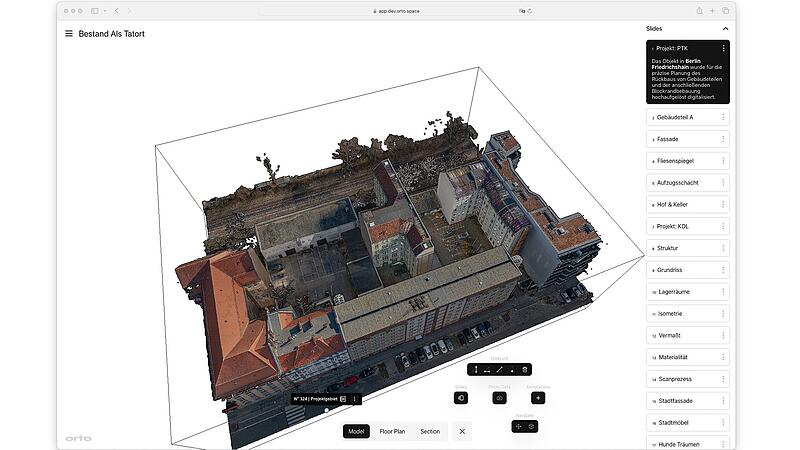Open options menu for Projekt: PTK slide

723,48
